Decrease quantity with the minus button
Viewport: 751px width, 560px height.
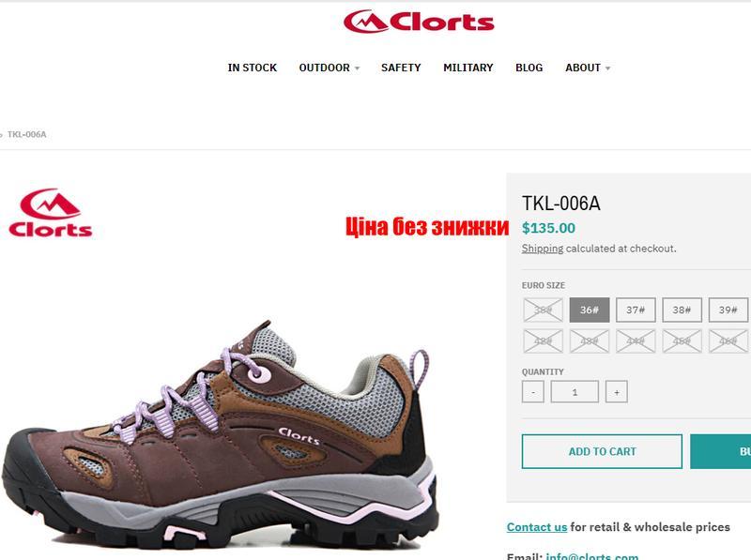point(533,391)
